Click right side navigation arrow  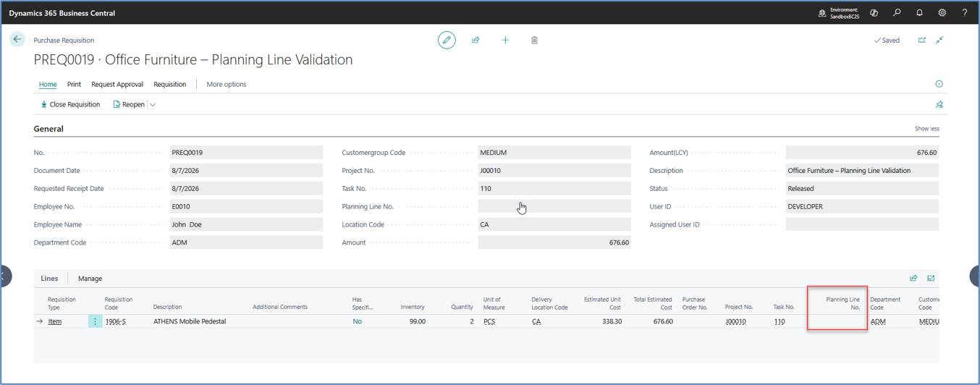click(974, 276)
